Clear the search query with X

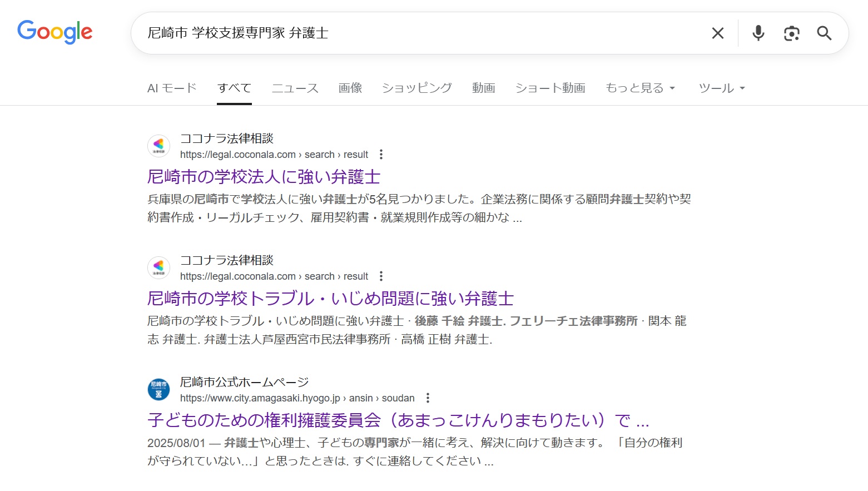[x=718, y=33]
